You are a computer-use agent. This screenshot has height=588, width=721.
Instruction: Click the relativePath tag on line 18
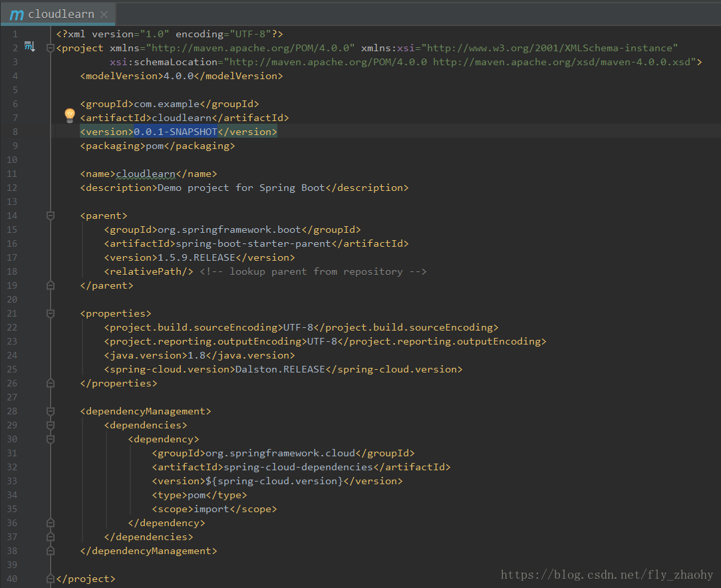[148, 271]
